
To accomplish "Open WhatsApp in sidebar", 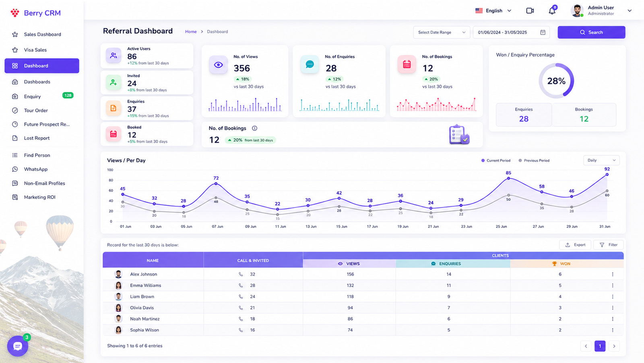I will pyautogui.click(x=41, y=169).
